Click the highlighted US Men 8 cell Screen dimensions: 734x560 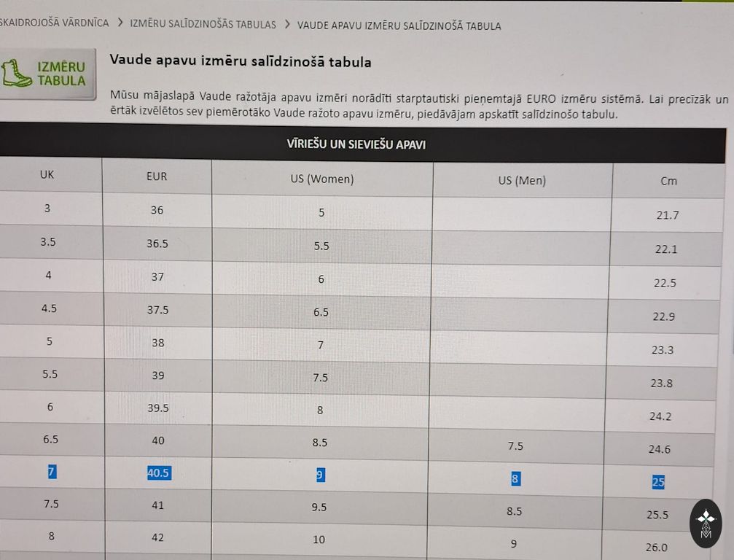[x=515, y=479]
